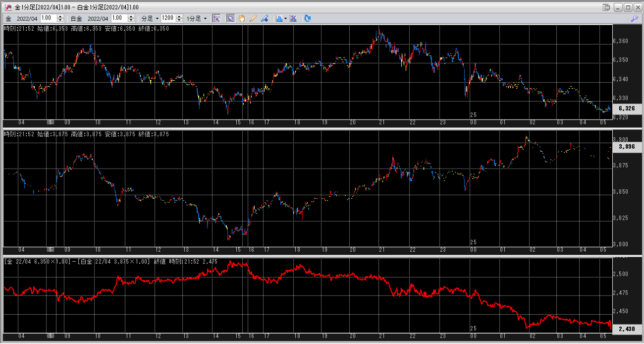Click the delete drawings chart icon
This screenshot has height=344, width=644.
point(293,18)
